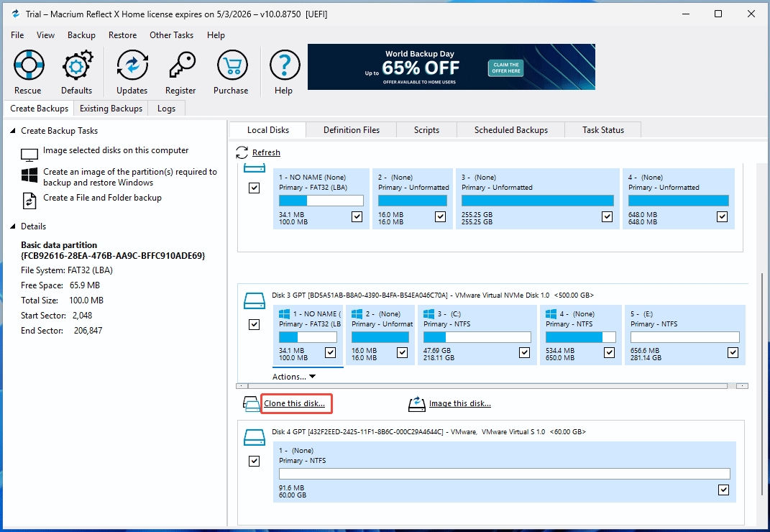Select Disk 3 partition 1 NO NAME tile
Viewport: 770px width, 532px height.
[308, 335]
